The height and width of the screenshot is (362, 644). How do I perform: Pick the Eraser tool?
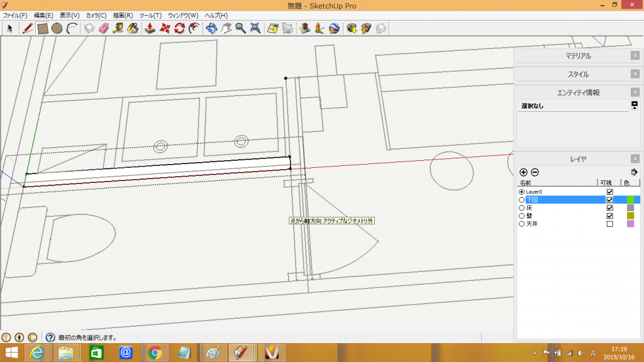(x=104, y=28)
